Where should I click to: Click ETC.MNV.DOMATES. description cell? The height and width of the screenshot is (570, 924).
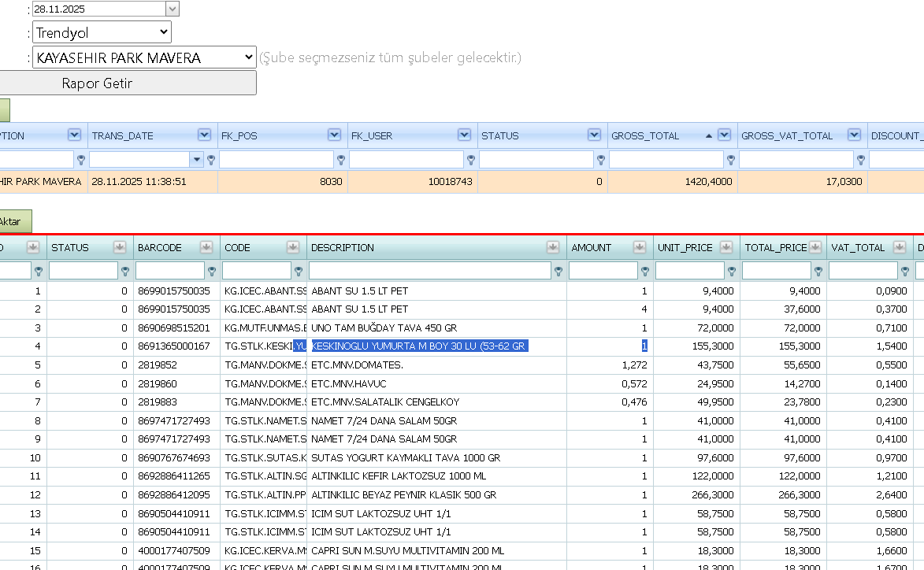coord(436,365)
